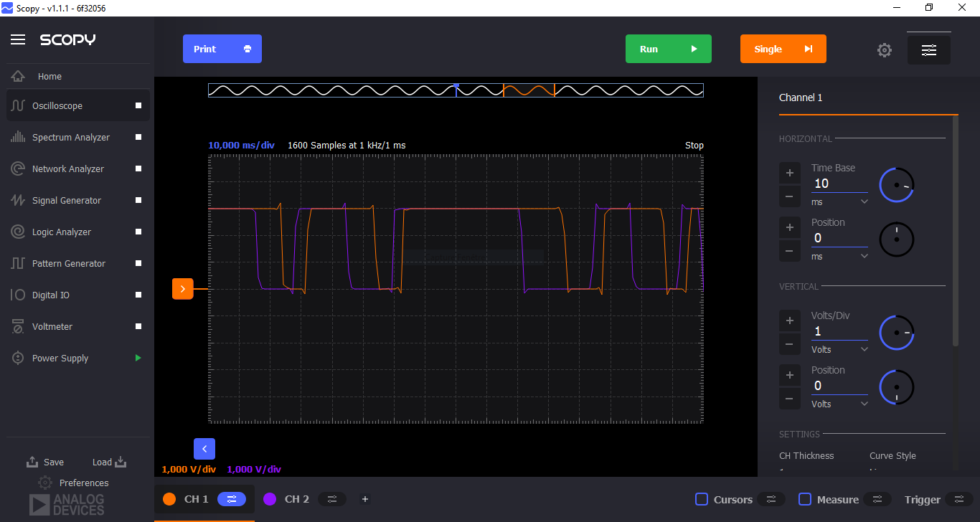Click the orange Single button
The width and height of the screenshot is (980, 522).
click(783, 49)
